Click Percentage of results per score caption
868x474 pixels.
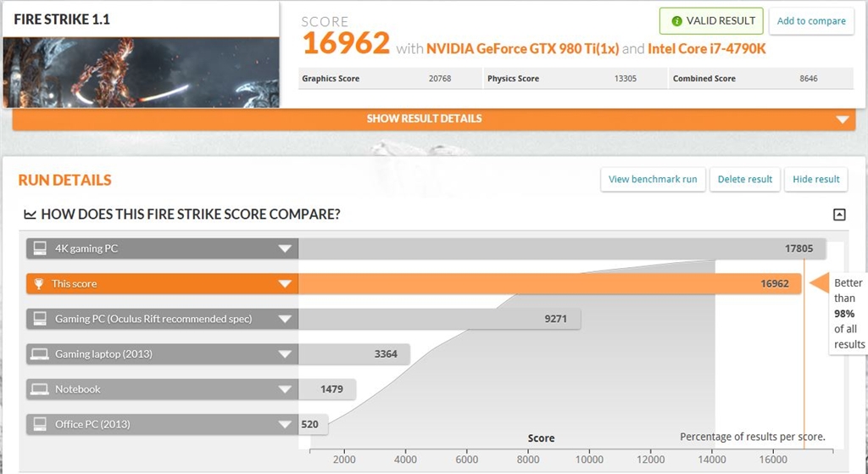coord(753,437)
